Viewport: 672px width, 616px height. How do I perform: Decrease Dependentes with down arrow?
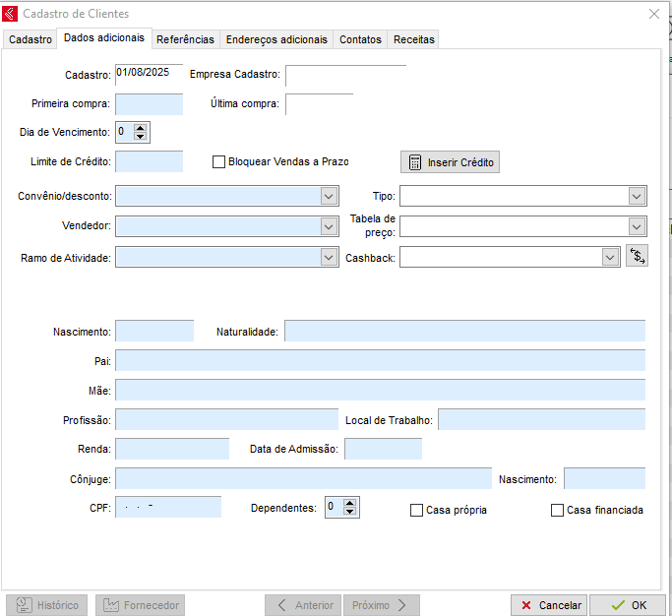tap(350, 512)
